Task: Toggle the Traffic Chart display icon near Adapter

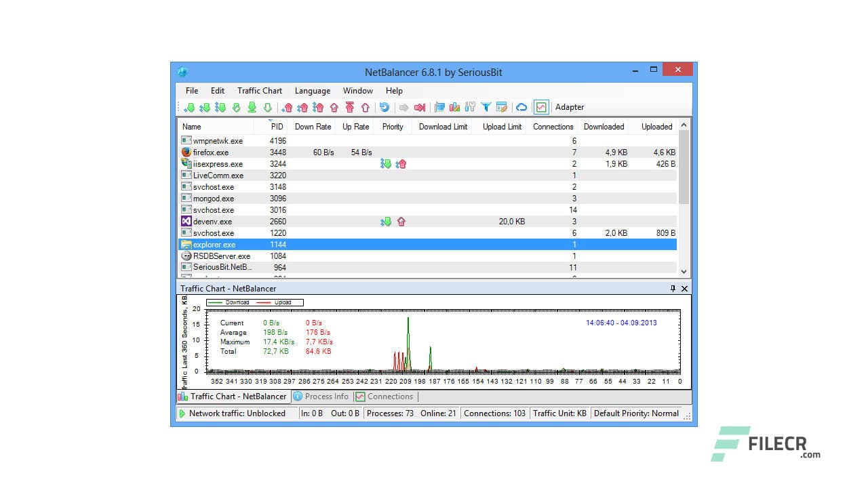Action: 540,107
